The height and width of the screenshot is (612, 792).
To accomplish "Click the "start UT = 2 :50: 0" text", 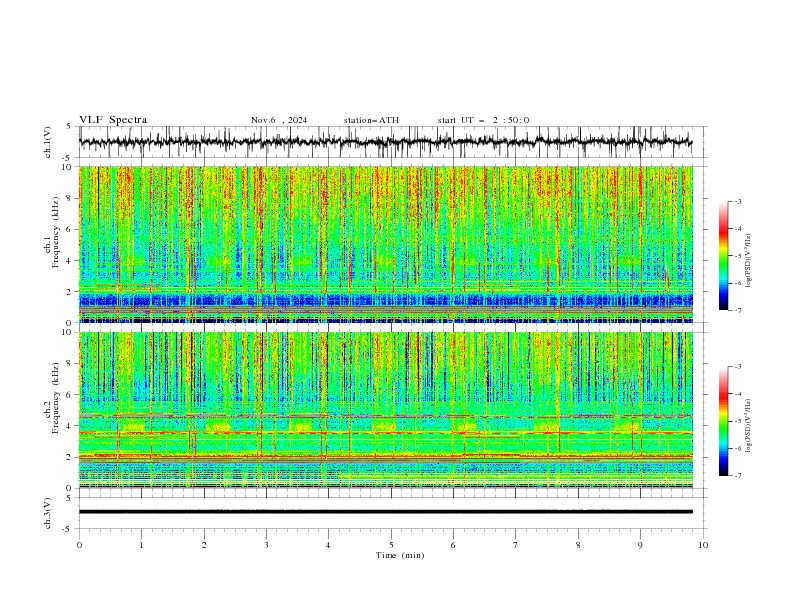I will [x=483, y=120].
